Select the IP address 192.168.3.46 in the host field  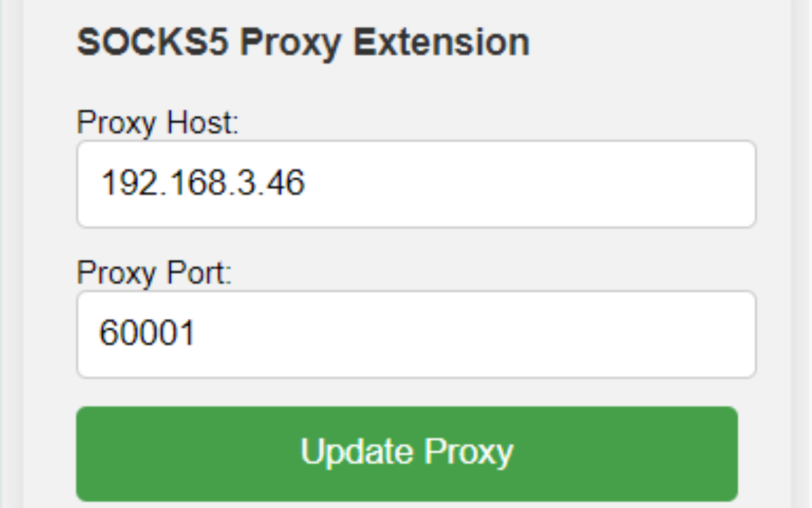(203, 184)
